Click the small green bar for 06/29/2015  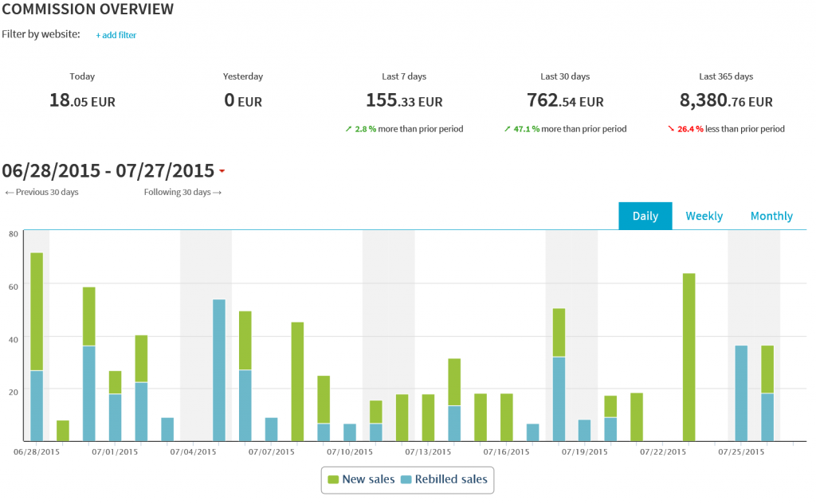(63, 432)
